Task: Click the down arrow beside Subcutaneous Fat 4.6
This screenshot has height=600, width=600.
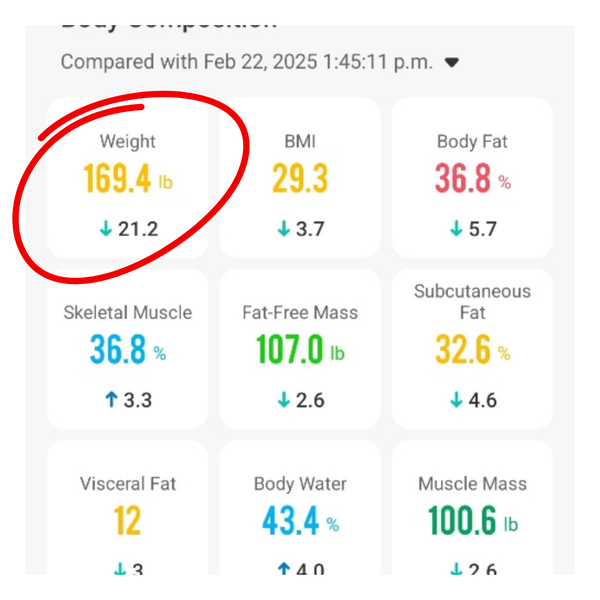Action: 456,400
